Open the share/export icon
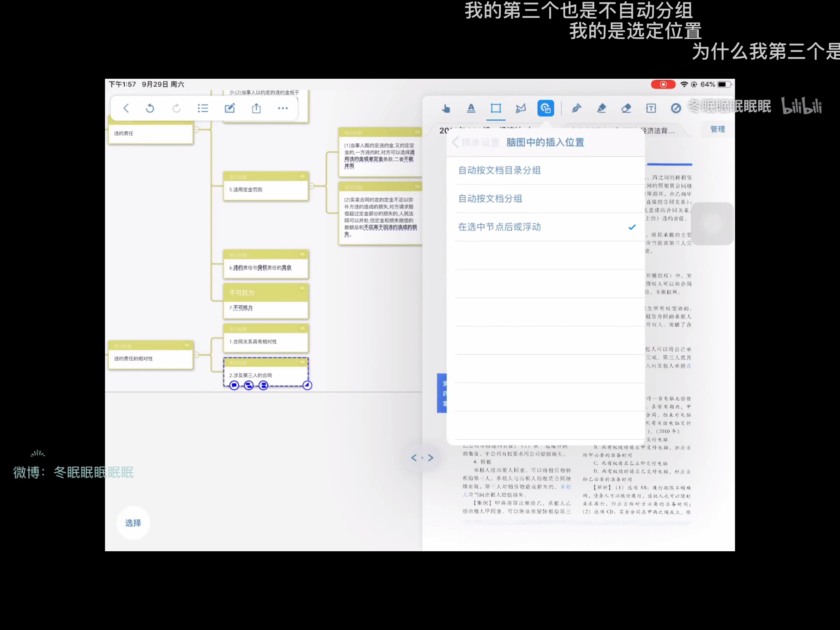 pyautogui.click(x=256, y=108)
